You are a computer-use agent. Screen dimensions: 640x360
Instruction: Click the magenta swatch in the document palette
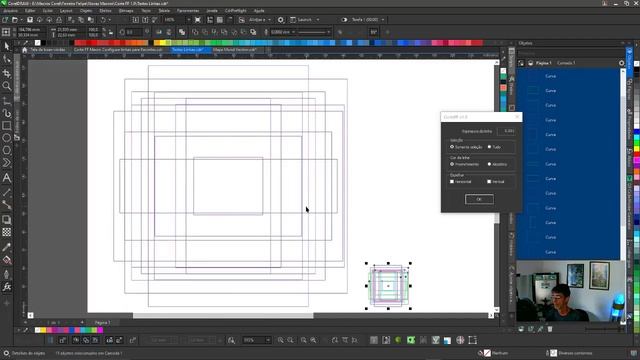click(x=100, y=330)
